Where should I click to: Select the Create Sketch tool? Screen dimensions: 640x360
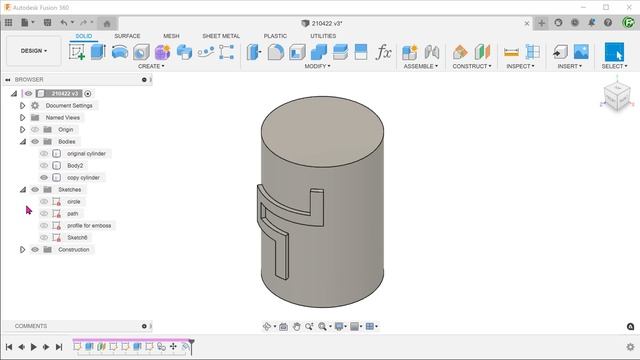coord(77,52)
